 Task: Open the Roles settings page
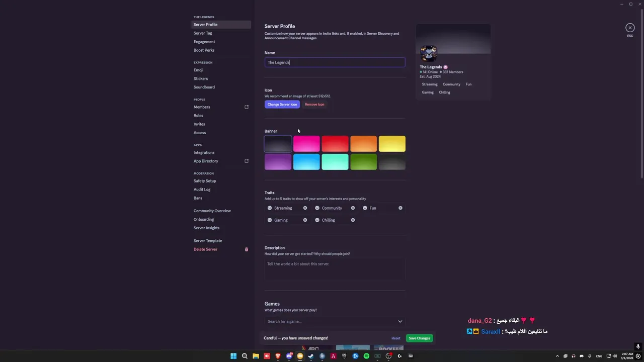[x=198, y=116]
